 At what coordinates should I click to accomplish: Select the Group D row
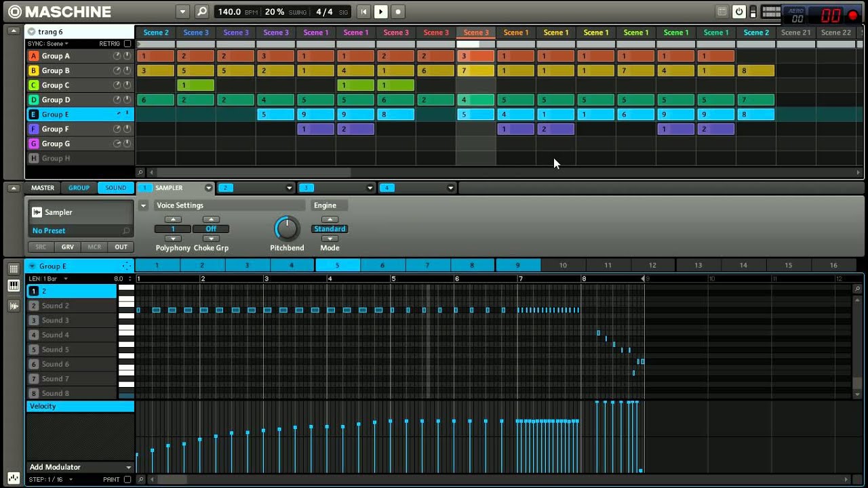(80, 100)
